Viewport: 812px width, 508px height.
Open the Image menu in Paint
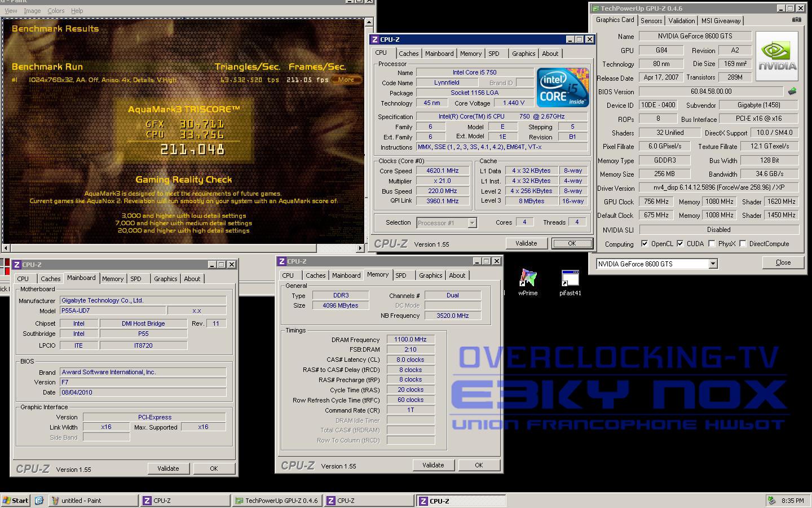point(32,11)
